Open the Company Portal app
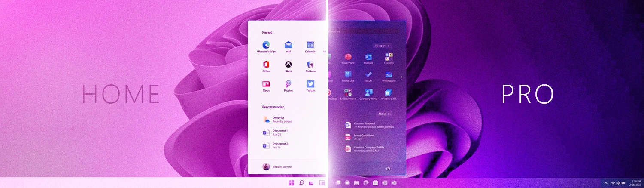The height and width of the screenshot is (188, 644). coord(368,93)
